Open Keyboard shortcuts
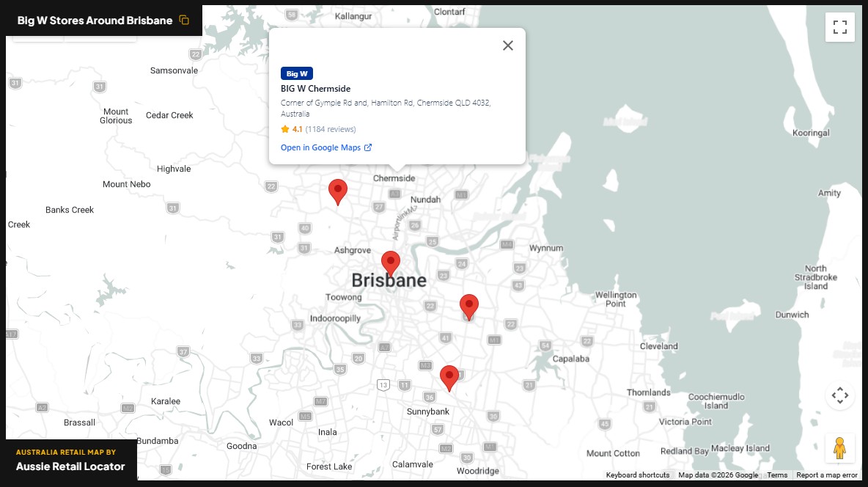Viewport: 868px width, 487px height. point(638,475)
